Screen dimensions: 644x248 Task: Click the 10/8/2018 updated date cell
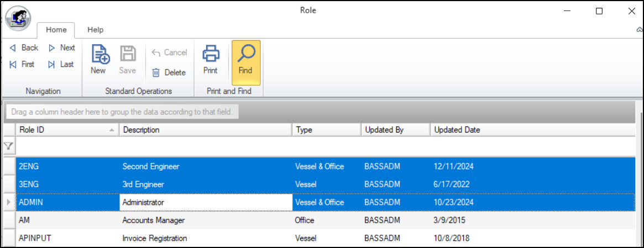533,238
